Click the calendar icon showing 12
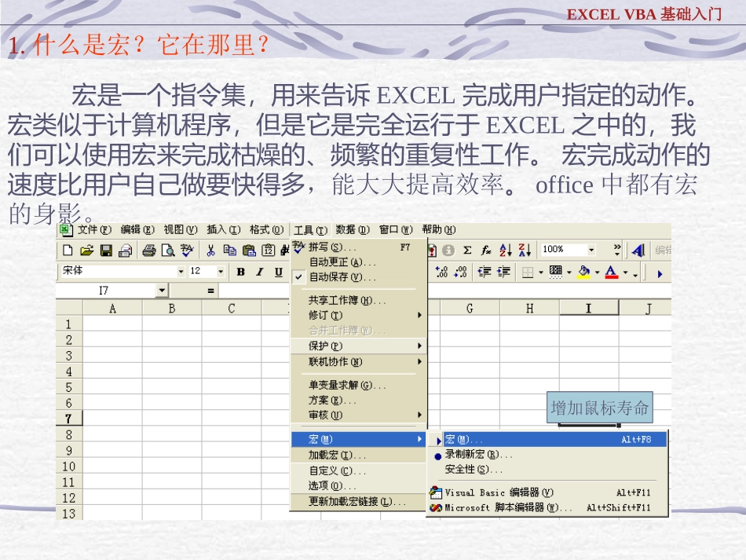746x560 pixels. coord(269,251)
